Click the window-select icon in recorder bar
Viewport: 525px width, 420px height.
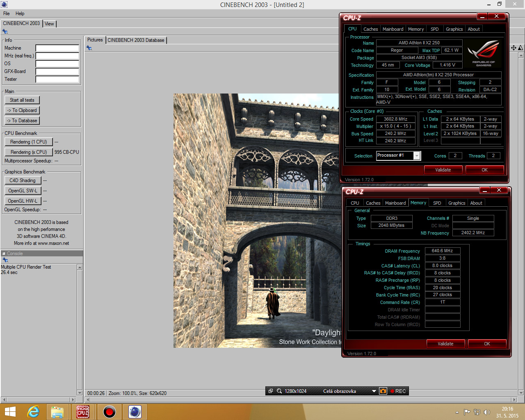point(271,391)
